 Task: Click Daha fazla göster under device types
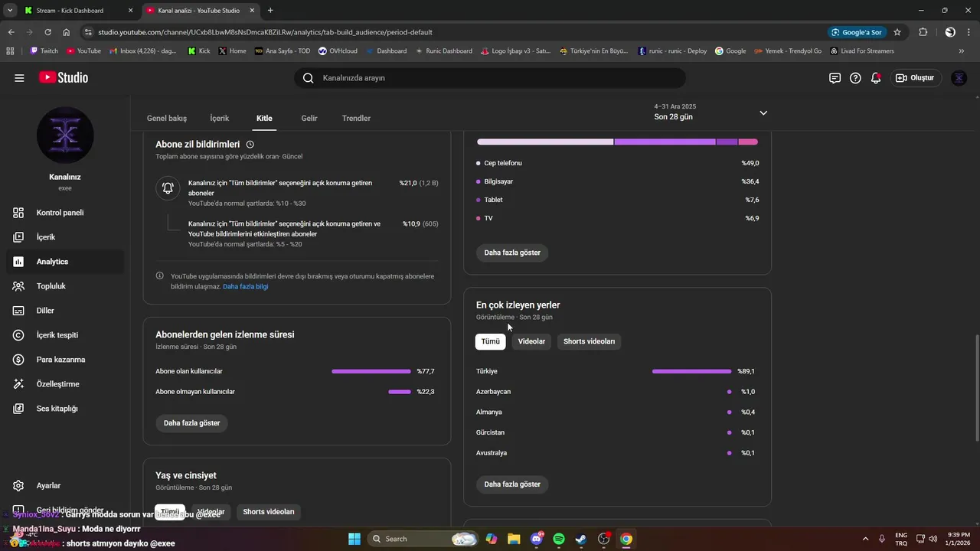coord(512,253)
